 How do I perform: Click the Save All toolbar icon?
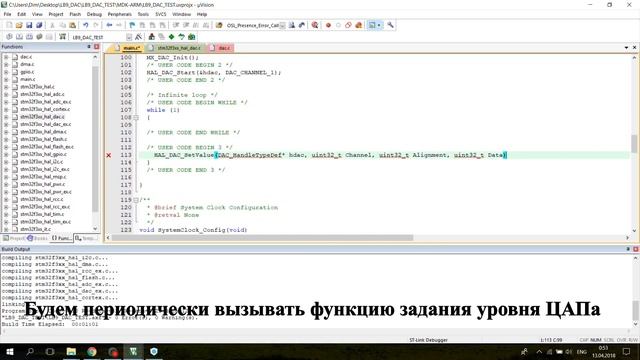pyautogui.click(x=39, y=25)
